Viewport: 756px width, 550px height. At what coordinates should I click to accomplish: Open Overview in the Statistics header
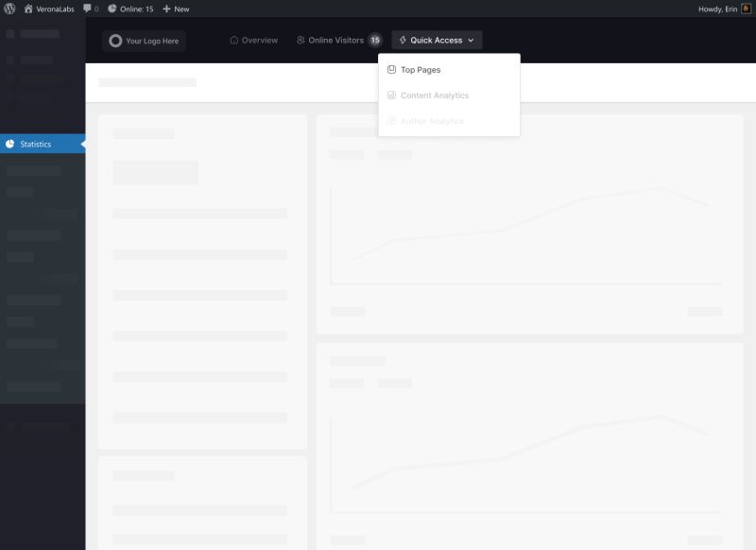(x=255, y=40)
